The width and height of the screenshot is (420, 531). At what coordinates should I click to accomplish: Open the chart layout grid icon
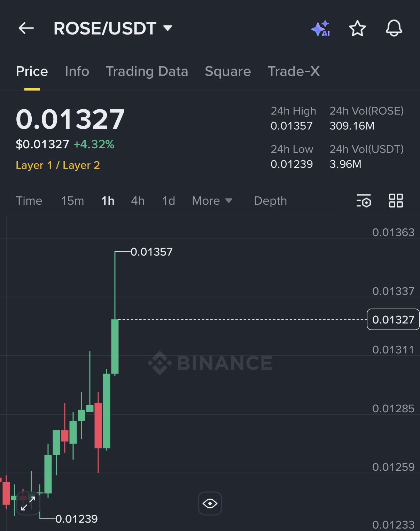coord(396,201)
